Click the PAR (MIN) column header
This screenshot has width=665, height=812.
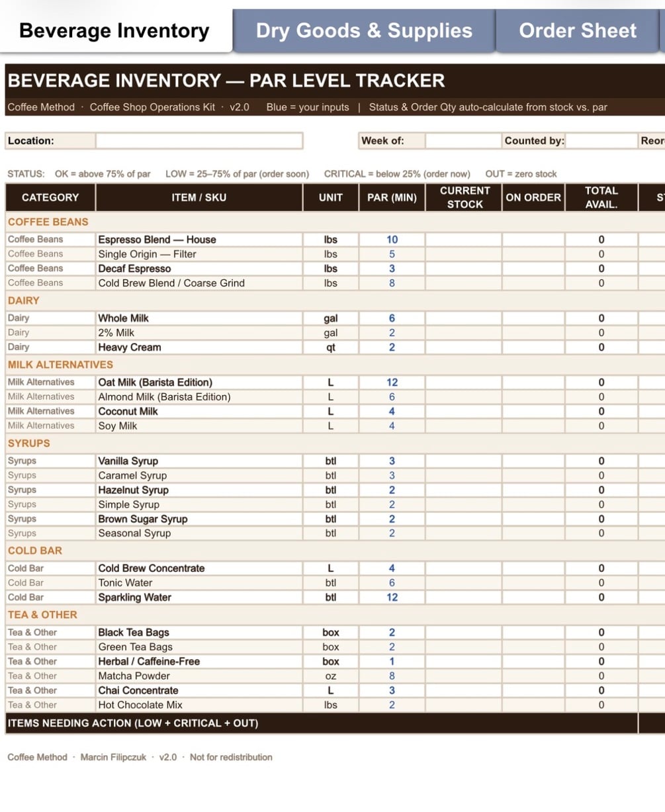[x=392, y=197]
